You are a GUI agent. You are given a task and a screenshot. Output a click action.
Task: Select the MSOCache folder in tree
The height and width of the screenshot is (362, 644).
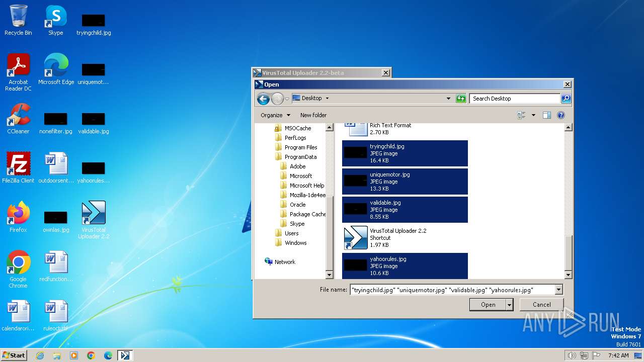(293, 128)
